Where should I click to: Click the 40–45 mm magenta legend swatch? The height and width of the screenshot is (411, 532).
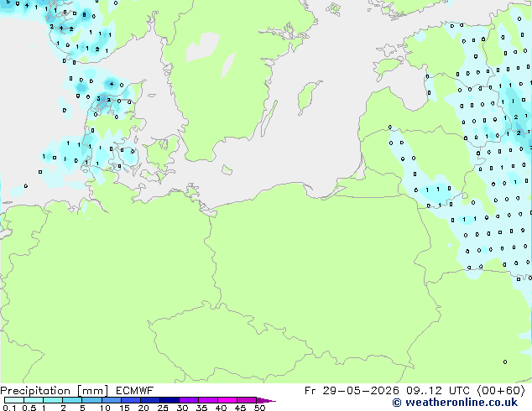click(x=227, y=400)
